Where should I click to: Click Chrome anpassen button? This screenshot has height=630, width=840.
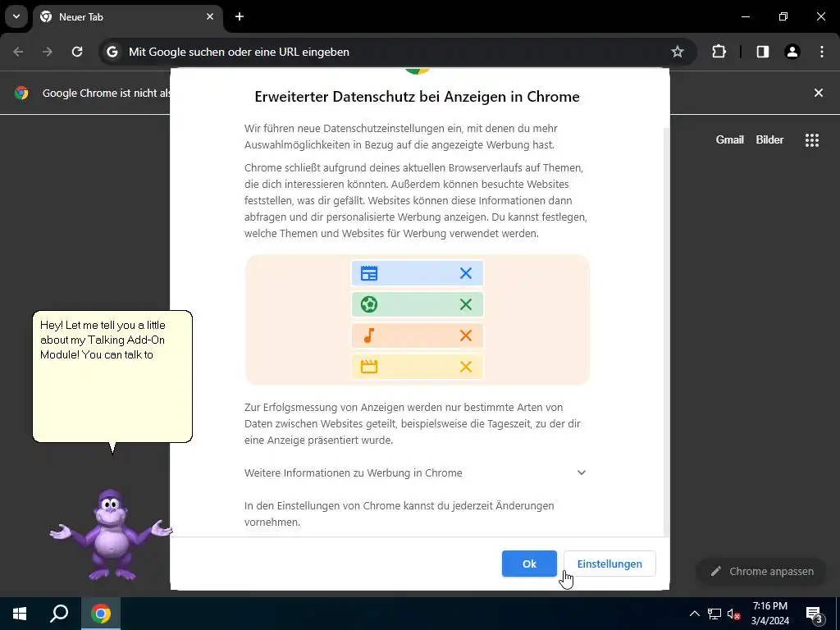click(762, 572)
